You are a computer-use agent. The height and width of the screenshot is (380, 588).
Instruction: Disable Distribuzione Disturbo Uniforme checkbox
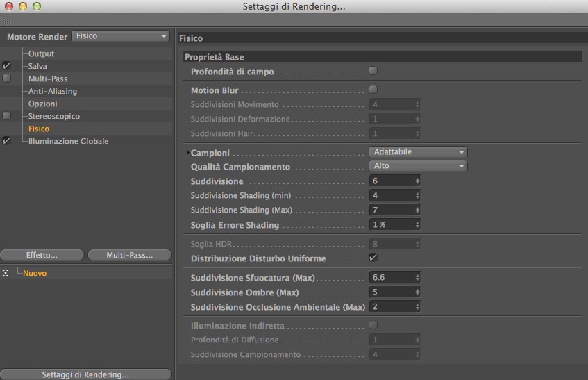(373, 258)
